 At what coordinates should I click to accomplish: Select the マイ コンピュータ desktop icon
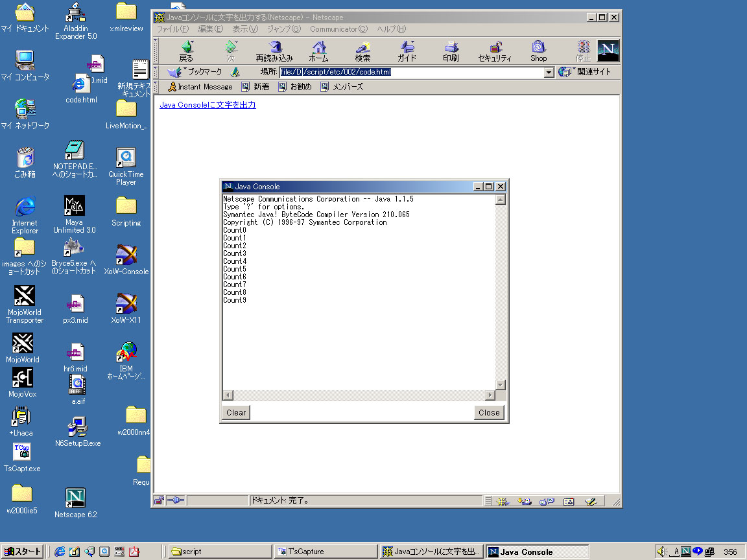coord(25,65)
